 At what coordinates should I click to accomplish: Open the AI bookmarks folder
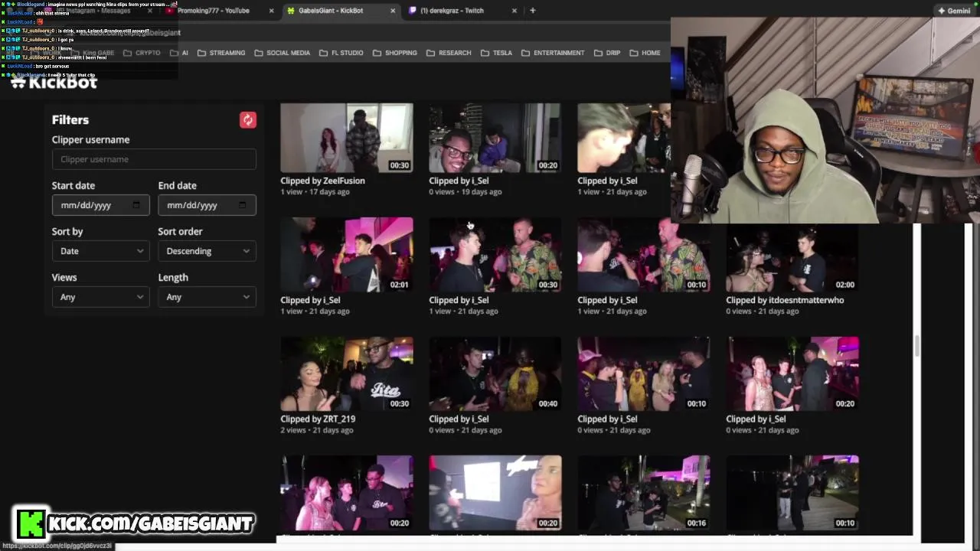coord(179,53)
